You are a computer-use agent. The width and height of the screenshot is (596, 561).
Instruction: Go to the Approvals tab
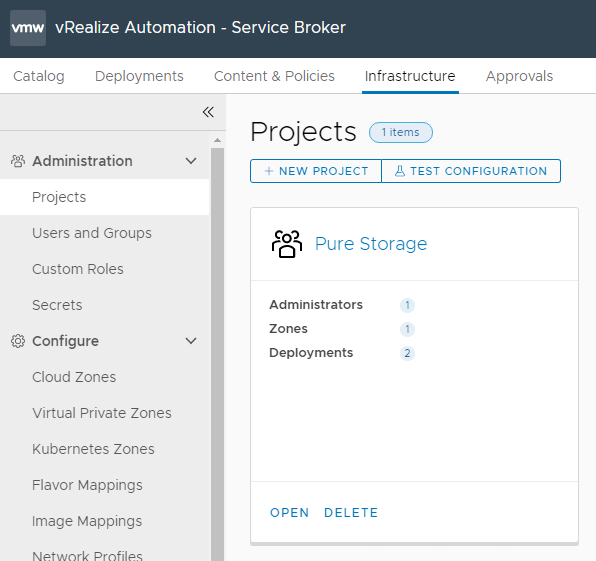[x=519, y=76]
